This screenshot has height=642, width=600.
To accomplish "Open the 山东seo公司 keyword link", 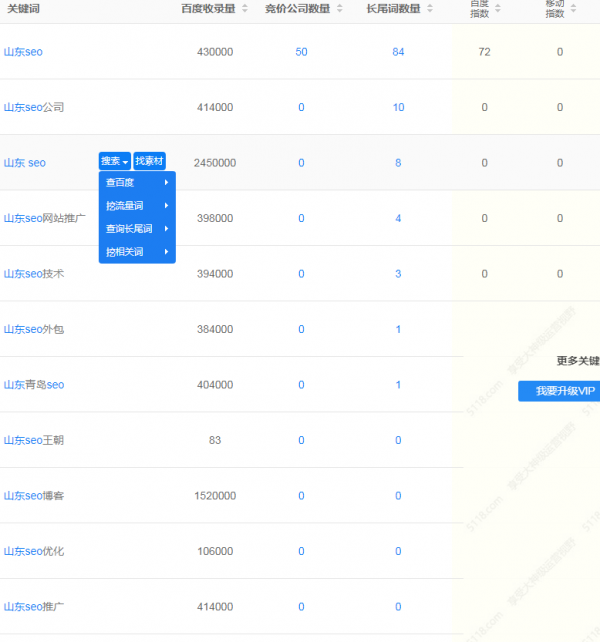I will pyautogui.click(x=33, y=107).
